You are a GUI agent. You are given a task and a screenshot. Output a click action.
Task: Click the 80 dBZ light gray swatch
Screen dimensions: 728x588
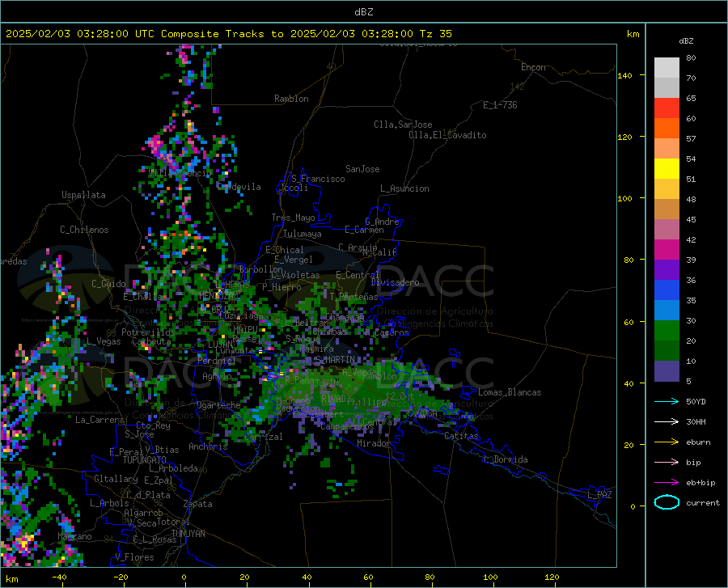667,68
